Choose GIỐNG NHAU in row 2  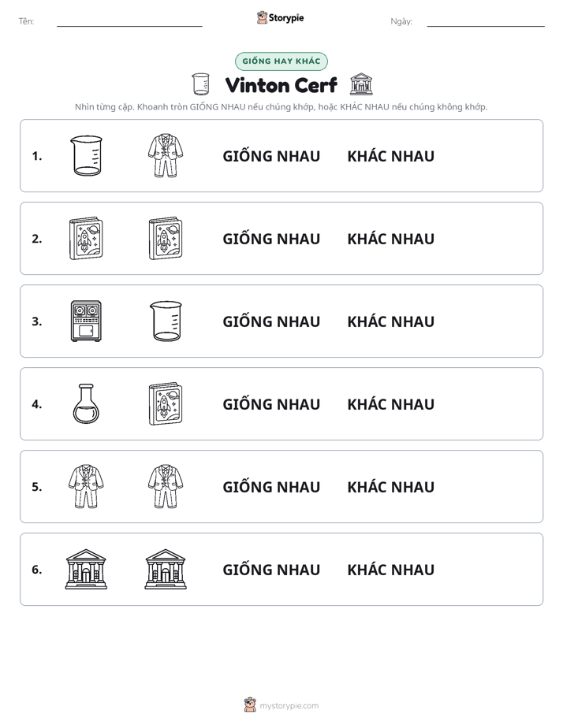271,238
